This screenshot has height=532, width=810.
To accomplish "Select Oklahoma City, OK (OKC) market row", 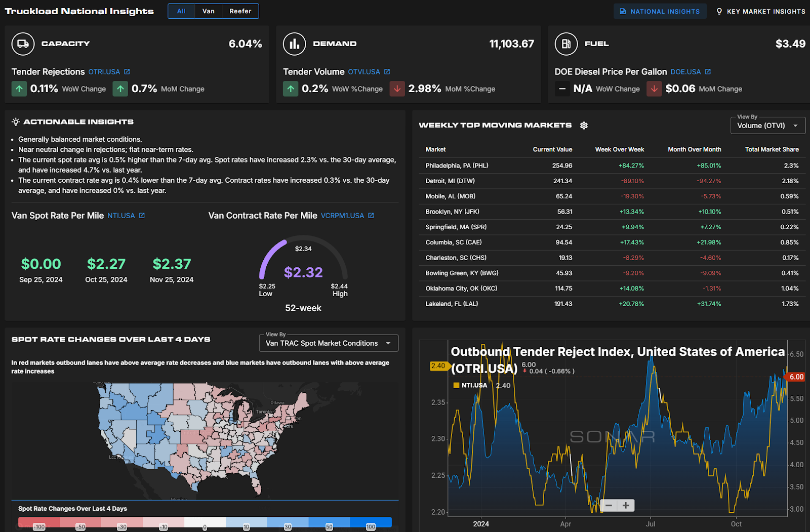I will click(x=612, y=289).
